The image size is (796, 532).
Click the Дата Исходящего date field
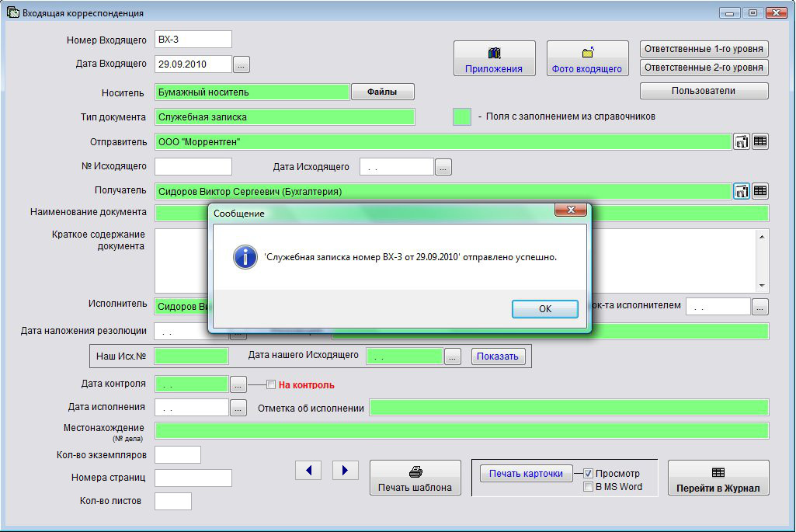(x=397, y=167)
